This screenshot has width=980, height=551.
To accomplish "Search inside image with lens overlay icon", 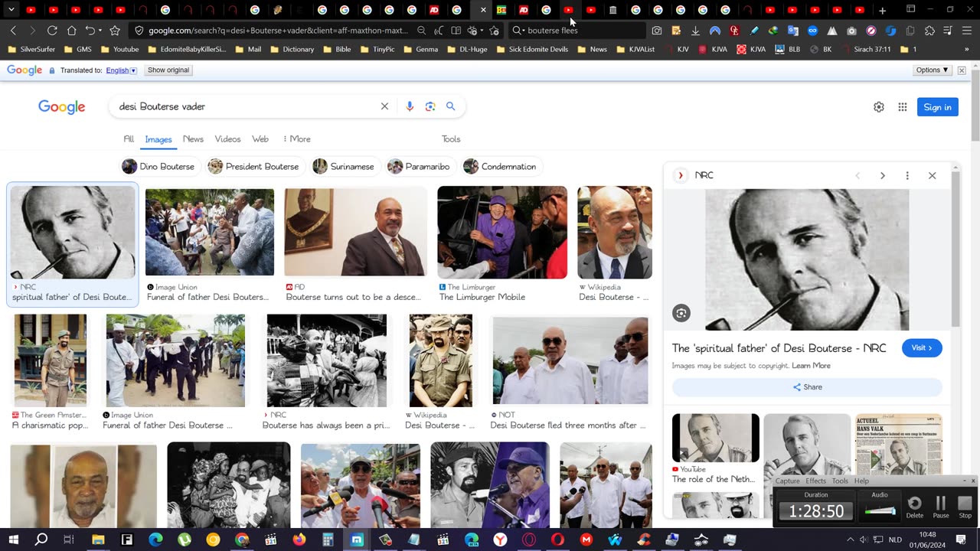I will coord(681,312).
